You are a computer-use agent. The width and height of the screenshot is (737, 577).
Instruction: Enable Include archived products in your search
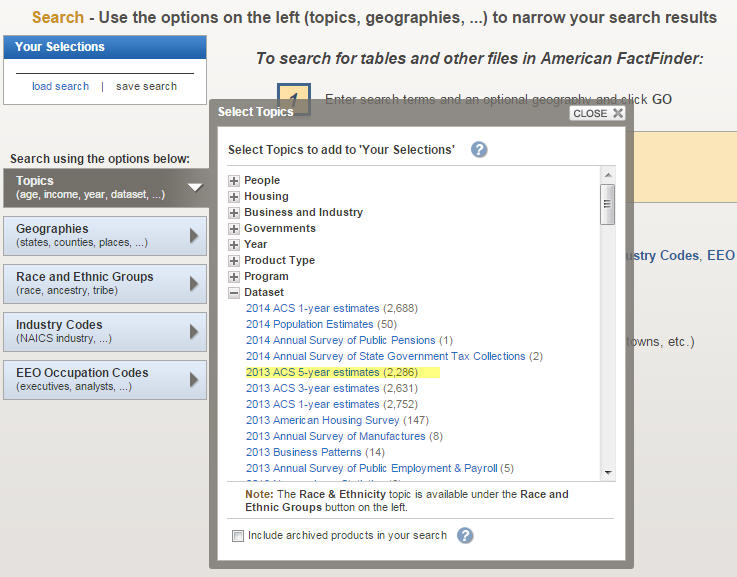(238, 536)
